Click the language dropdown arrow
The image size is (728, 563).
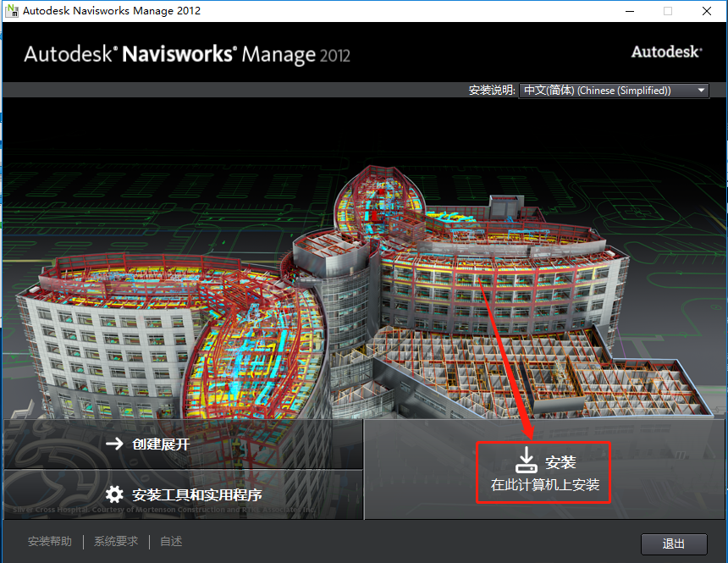click(x=701, y=91)
